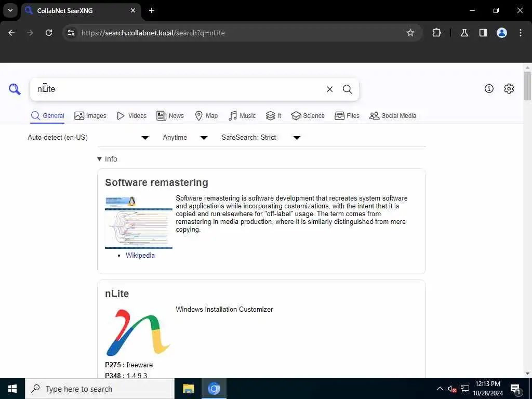Image resolution: width=532 pixels, height=399 pixels.
Task: Click the scrollbar down arrow
Action: [x=527, y=374]
